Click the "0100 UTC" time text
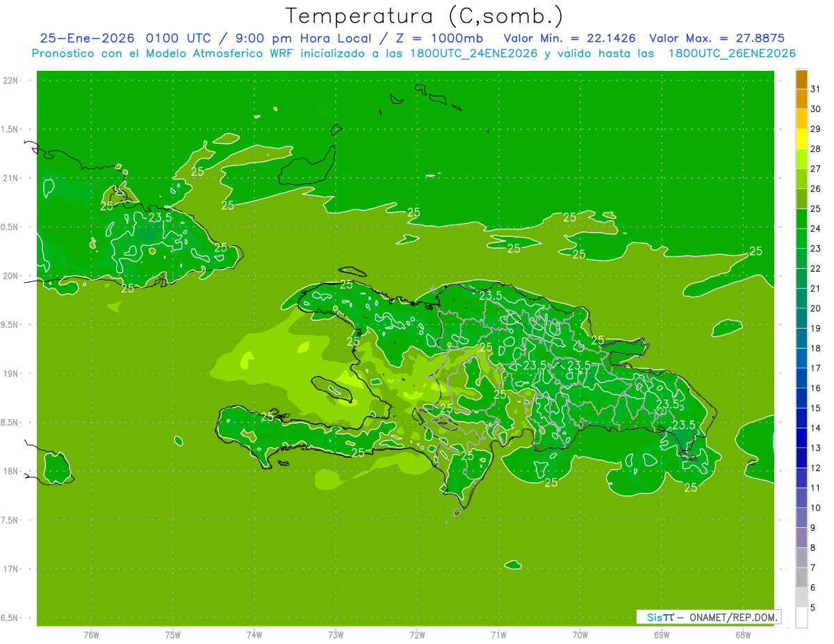The height and width of the screenshot is (644, 834). click(x=179, y=38)
